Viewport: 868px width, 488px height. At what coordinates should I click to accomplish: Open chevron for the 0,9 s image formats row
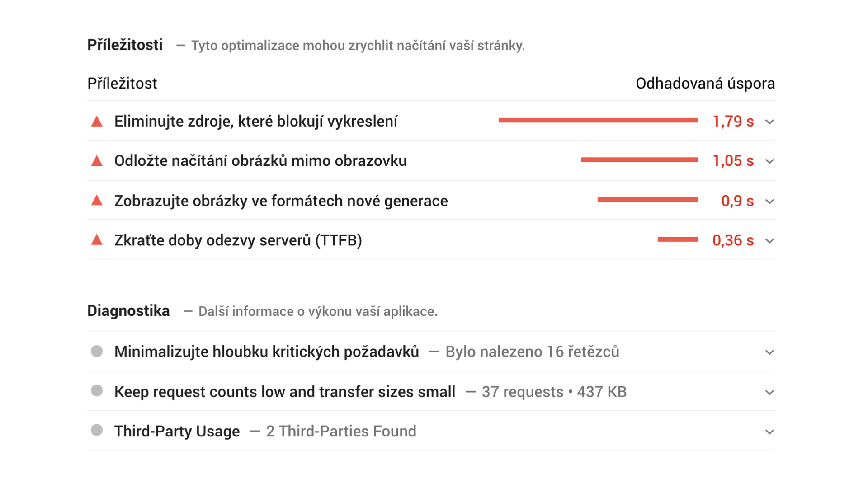[x=769, y=201]
